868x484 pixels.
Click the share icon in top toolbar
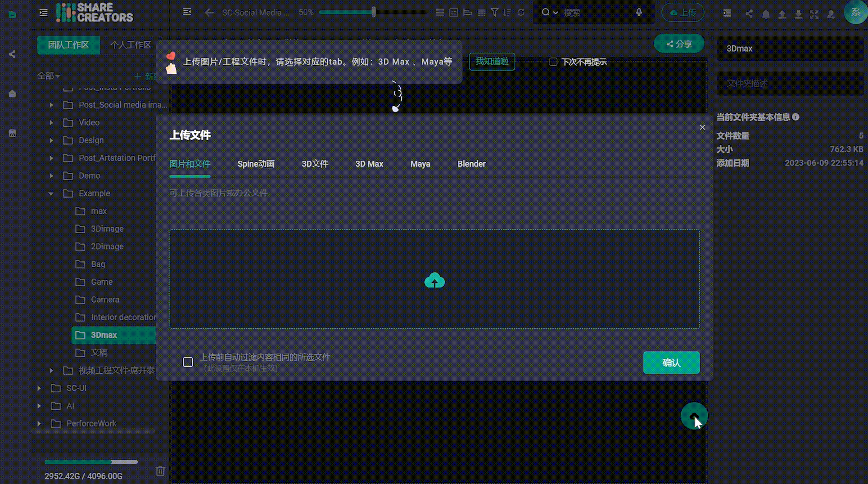point(749,14)
